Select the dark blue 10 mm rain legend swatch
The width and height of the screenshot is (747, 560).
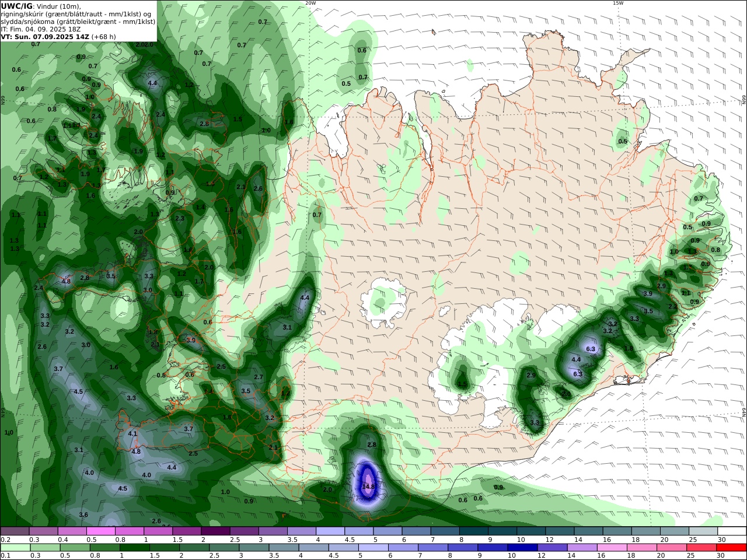point(522,548)
